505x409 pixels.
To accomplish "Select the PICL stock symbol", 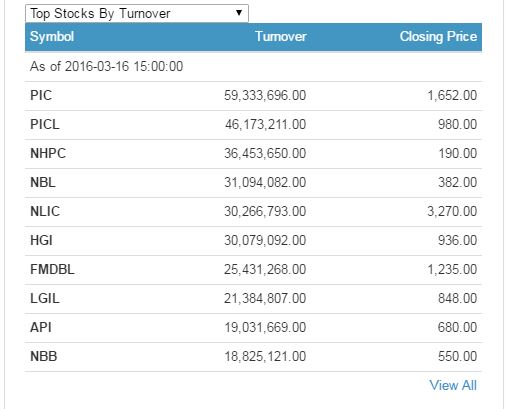I will [45, 124].
